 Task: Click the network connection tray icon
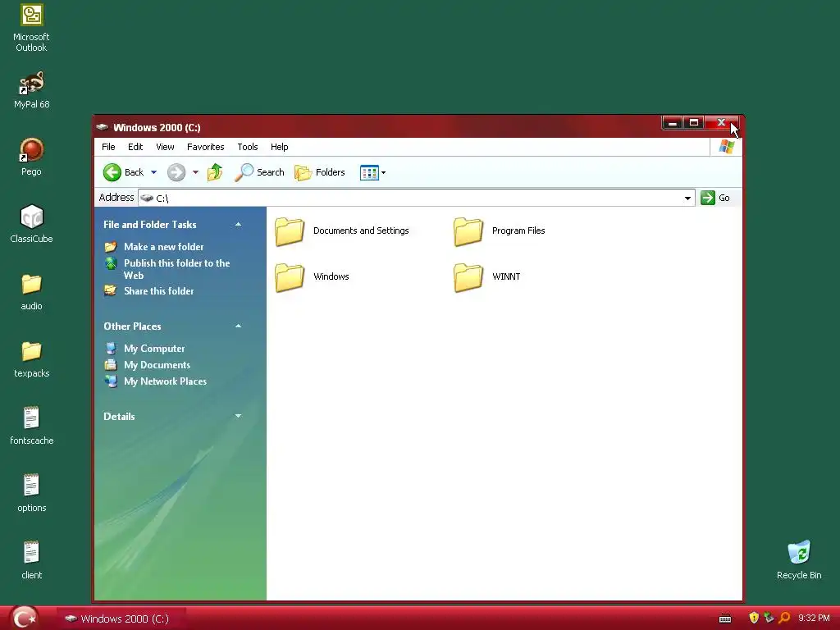(x=769, y=618)
